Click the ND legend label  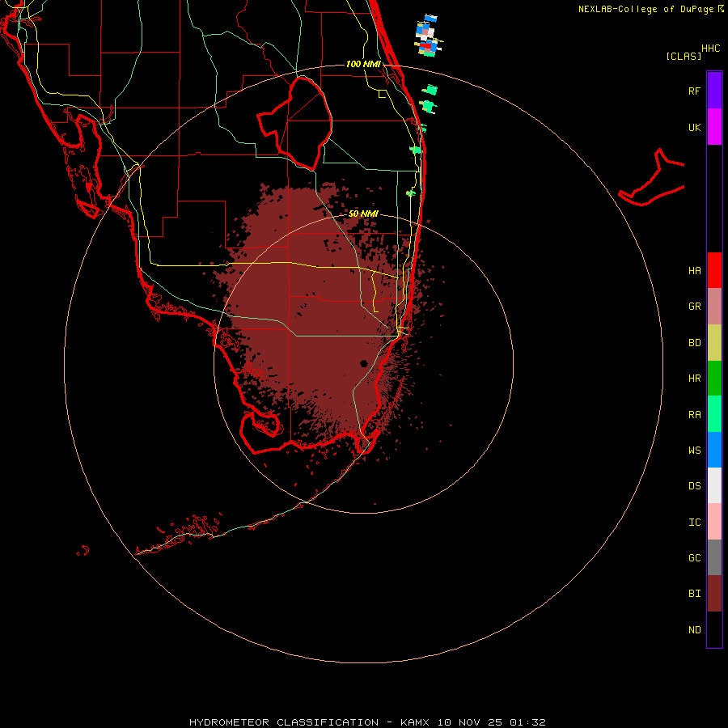[694, 630]
